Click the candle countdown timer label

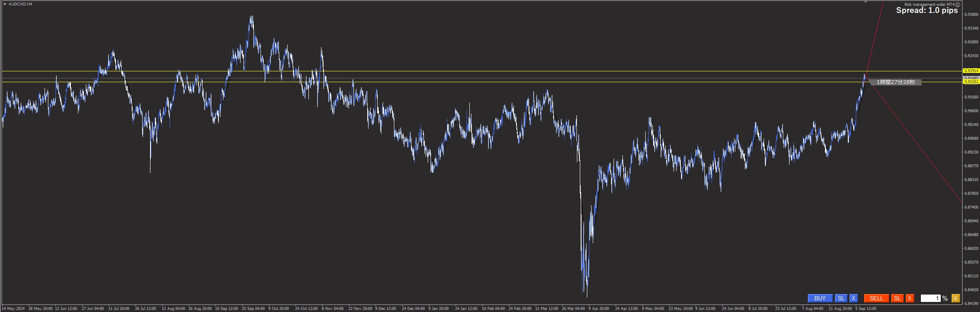pos(895,82)
